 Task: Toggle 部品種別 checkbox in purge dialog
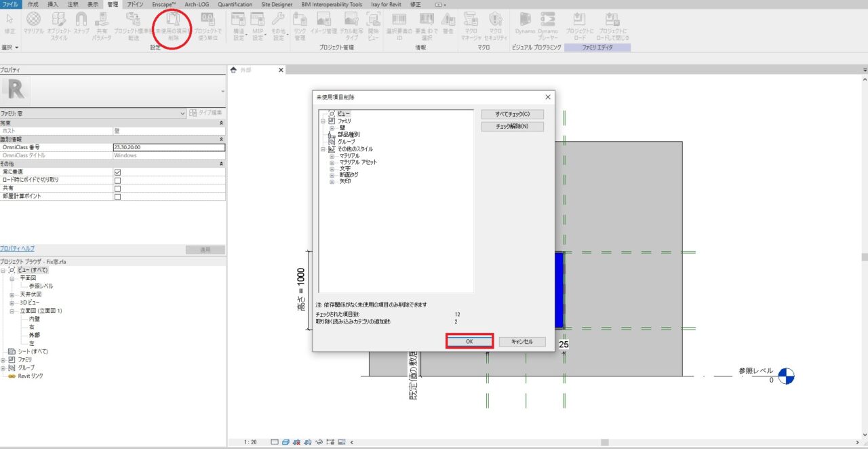click(x=332, y=134)
